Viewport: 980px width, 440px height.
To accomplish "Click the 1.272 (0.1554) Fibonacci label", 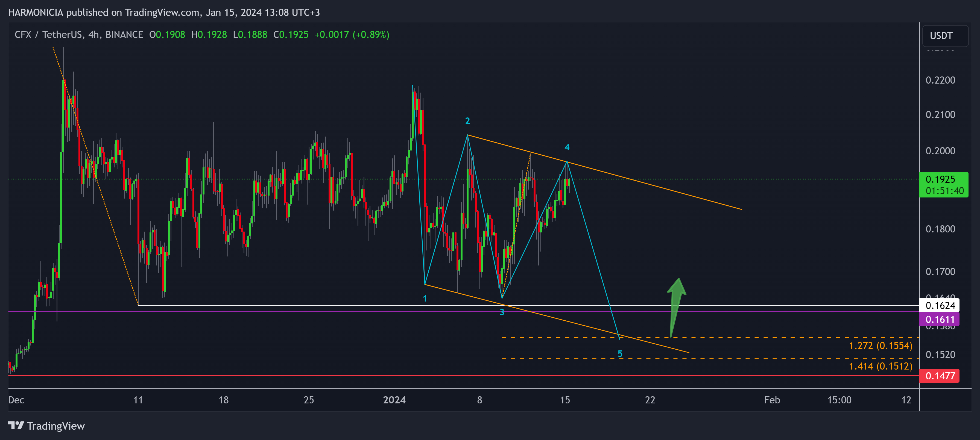I will (x=881, y=346).
